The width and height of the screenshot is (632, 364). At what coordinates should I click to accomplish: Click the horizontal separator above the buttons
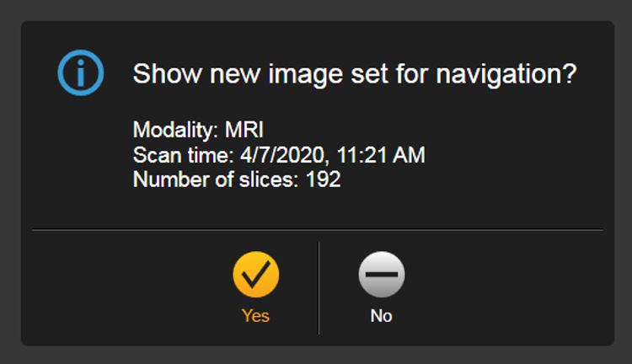[318, 230]
